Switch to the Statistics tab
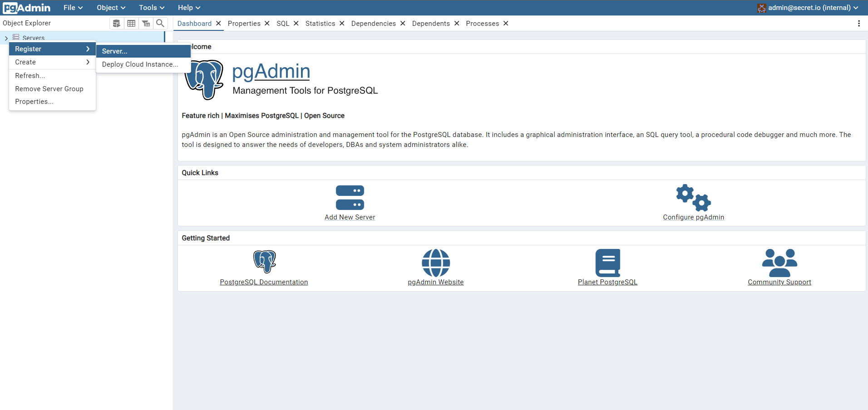The width and height of the screenshot is (868, 410). click(x=321, y=24)
